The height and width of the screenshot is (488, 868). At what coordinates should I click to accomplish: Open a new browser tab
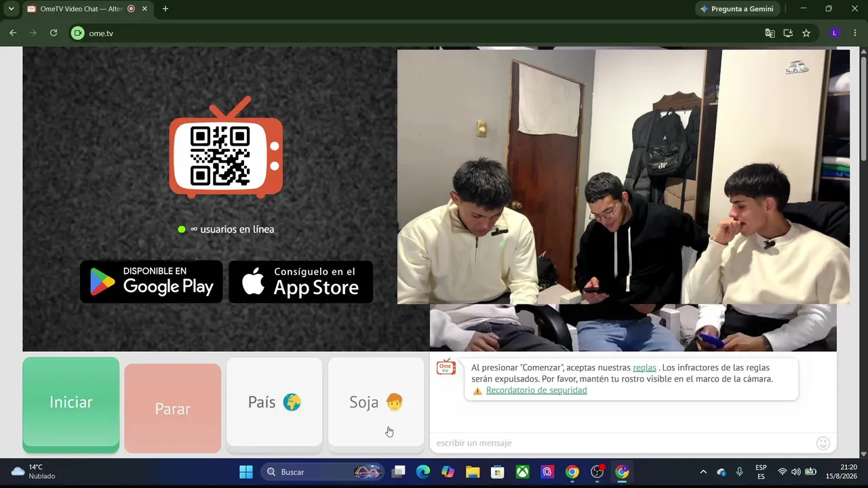(165, 9)
